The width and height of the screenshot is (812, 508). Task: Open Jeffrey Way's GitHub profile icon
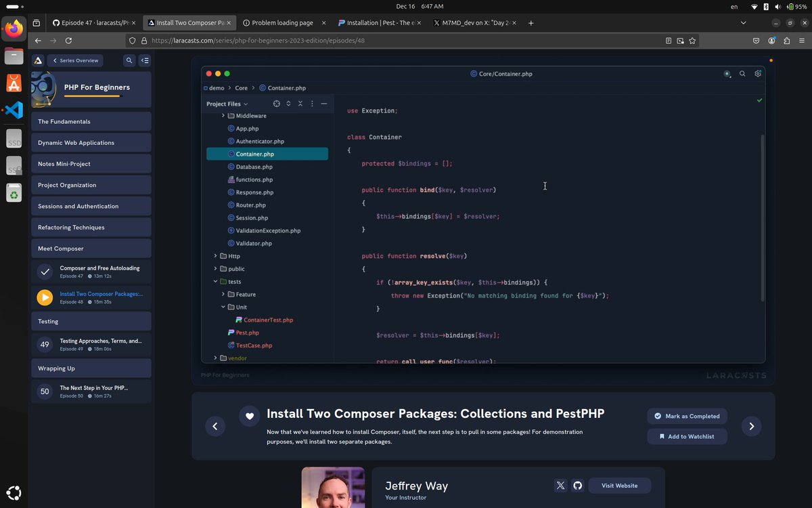pos(577,486)
